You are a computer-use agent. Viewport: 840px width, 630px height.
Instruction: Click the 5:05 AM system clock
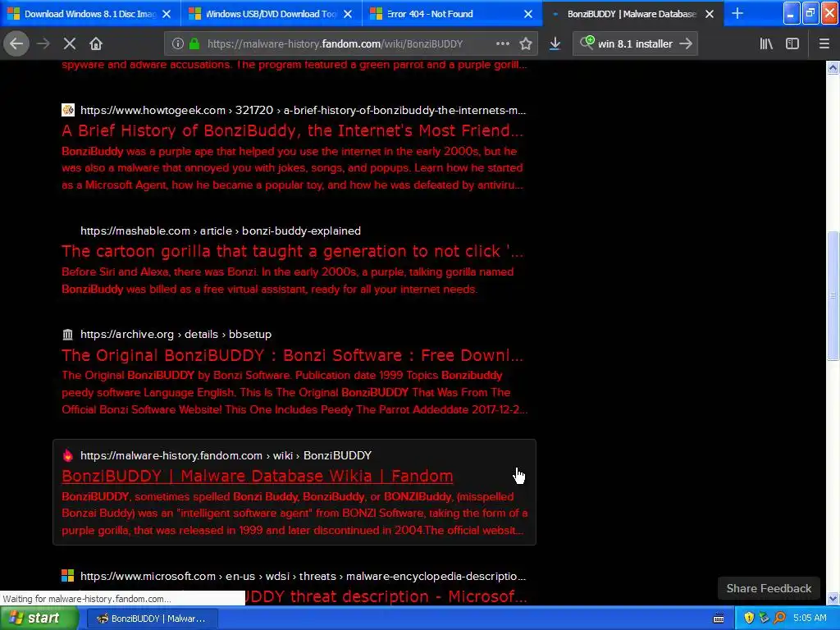pyautogui.click(x=810, y=619)
